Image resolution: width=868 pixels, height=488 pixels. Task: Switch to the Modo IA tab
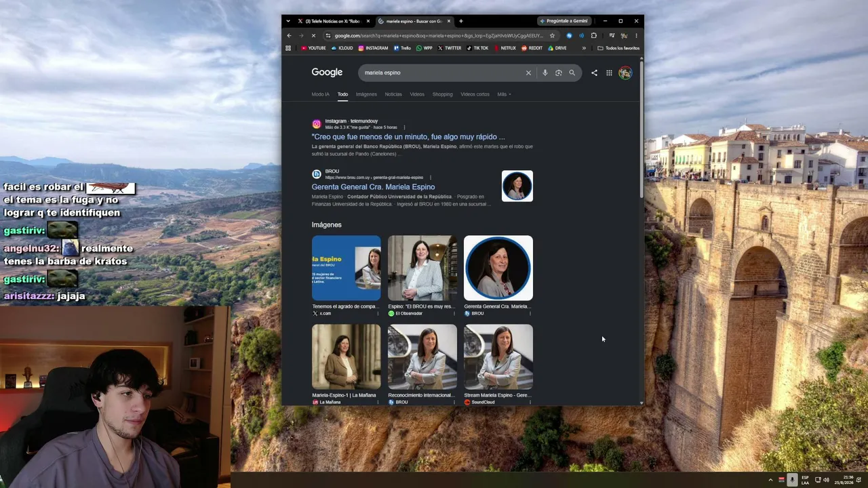tap(320, 94)
